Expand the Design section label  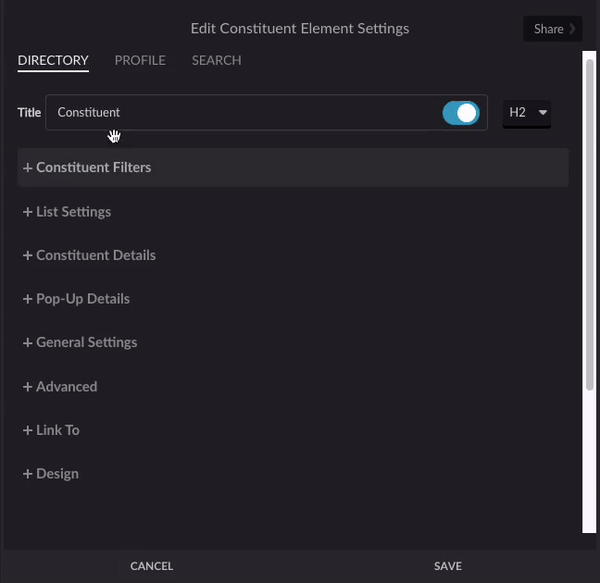coord(57,474)
